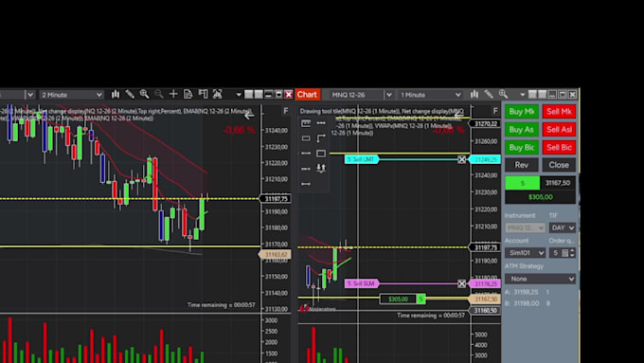Click the Chart Trader icon in the 2 Minute chart toolbar
This screenshot has height=363, width=644.
[217, 95]
